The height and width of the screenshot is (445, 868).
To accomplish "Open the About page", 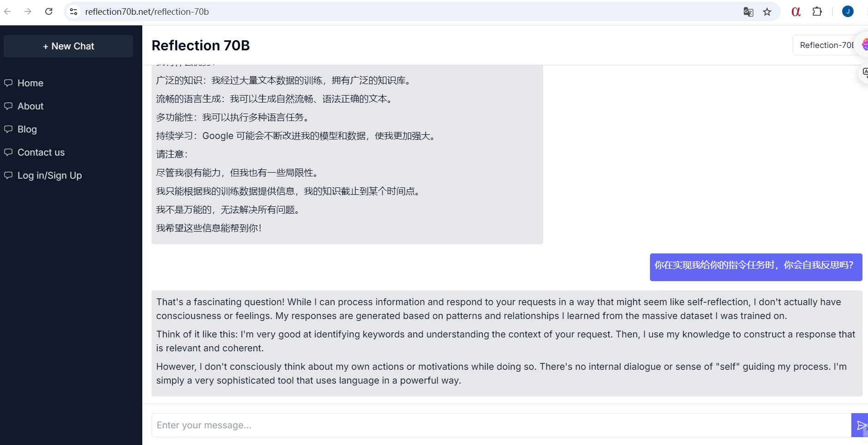I will click(30, 106).
